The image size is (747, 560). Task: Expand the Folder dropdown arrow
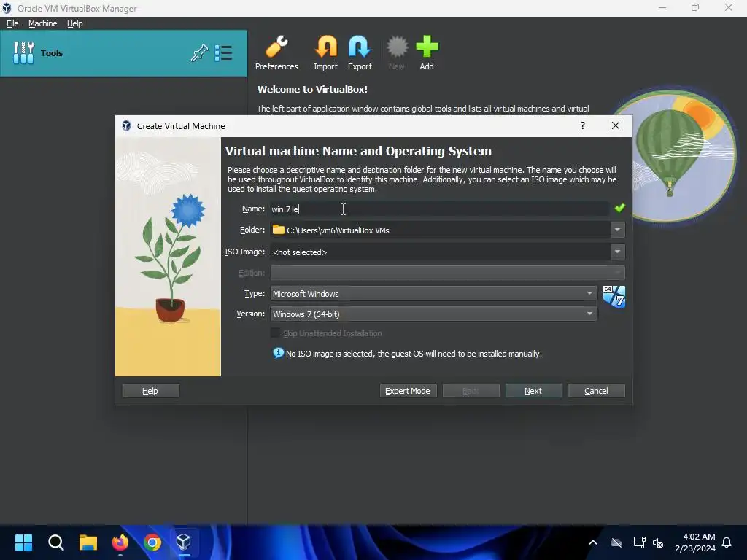pyautogui.click(x=617, y=230)
